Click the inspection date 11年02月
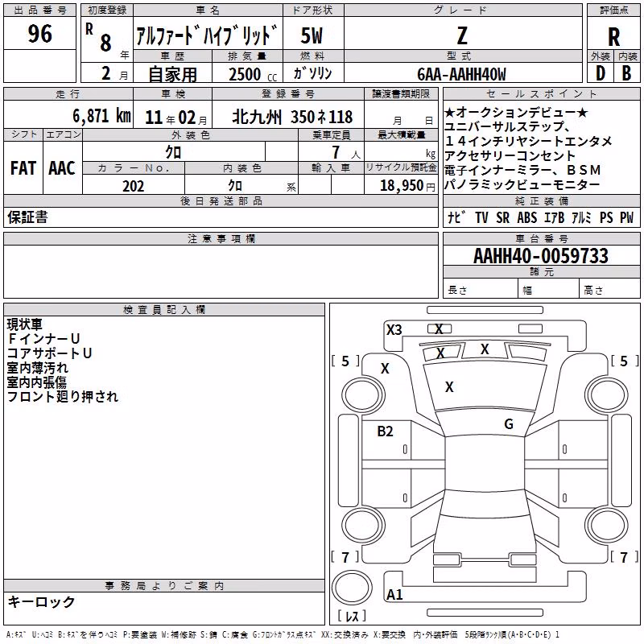Screen dimensions: 644x644 pos(176,118)
